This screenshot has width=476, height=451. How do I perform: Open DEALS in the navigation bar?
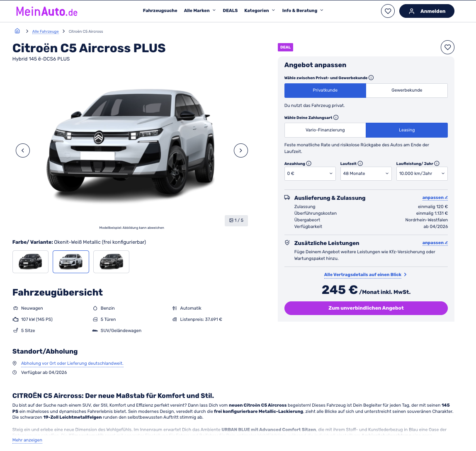(x=230, y=11)
